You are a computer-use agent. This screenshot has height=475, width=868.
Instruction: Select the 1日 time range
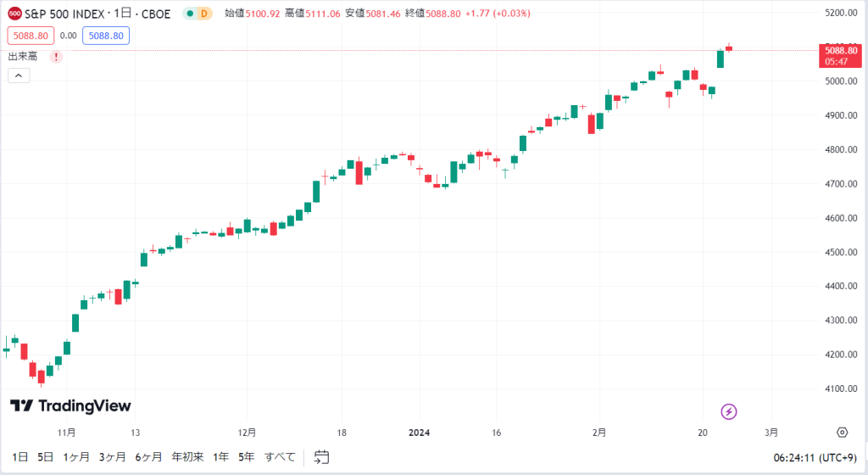click(x=20, y=456)
